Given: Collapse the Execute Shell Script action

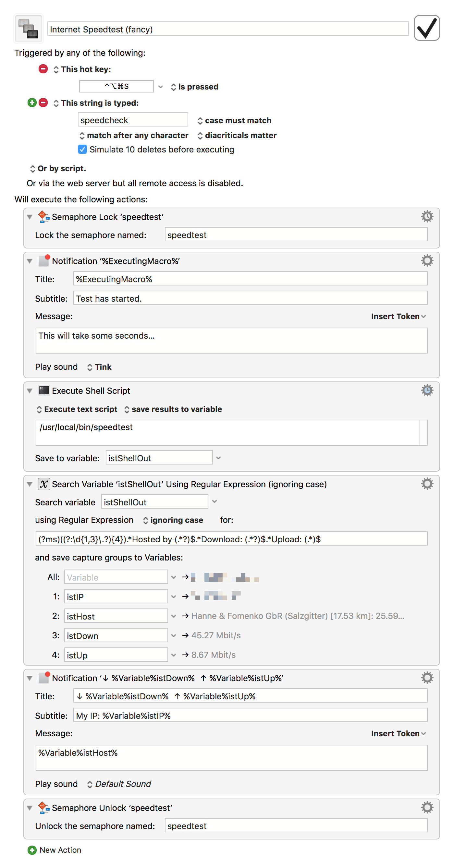Looking at the screenshot, I should (x=30, y=391).
